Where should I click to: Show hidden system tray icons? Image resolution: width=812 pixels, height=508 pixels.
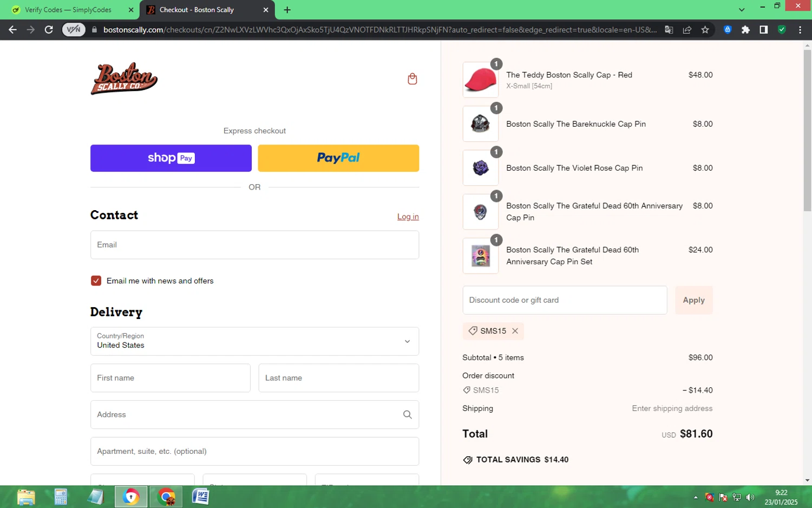[x=696, y=497]
